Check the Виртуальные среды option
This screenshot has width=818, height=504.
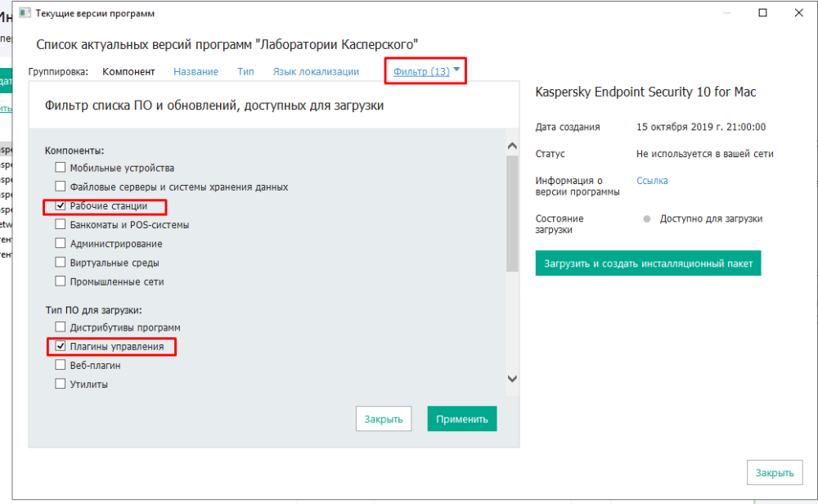[x=61, y=263]
